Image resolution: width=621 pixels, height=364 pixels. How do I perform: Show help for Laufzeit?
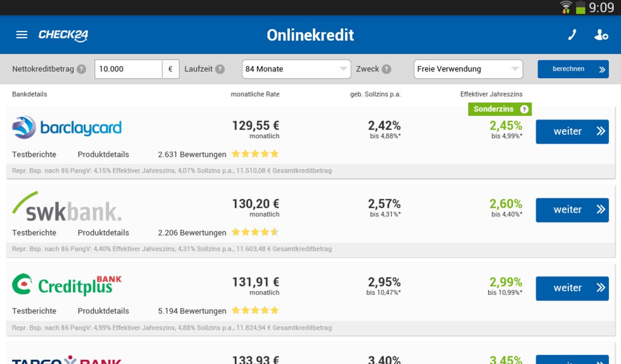tap(220, 69)
